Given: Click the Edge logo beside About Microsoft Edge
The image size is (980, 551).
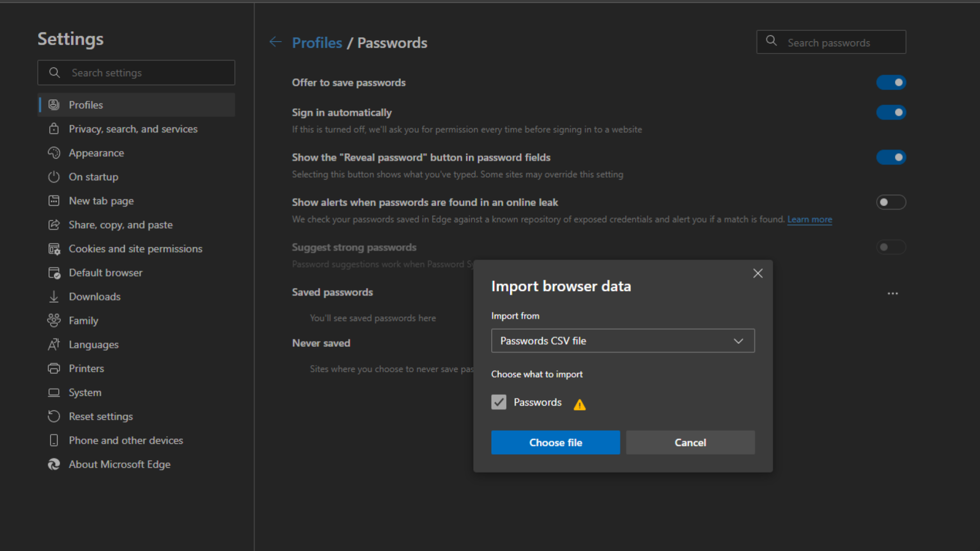Looking at the screenshot, I should [54, 464].
